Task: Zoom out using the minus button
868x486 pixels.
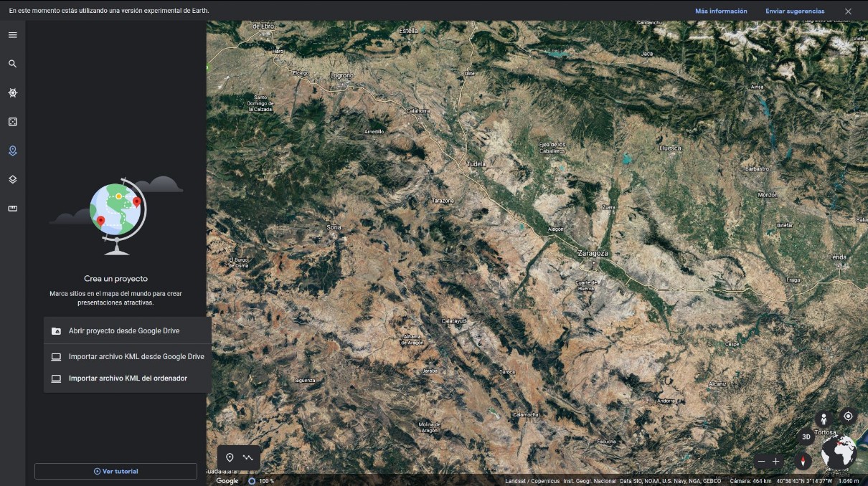Action: coord(761,461)
